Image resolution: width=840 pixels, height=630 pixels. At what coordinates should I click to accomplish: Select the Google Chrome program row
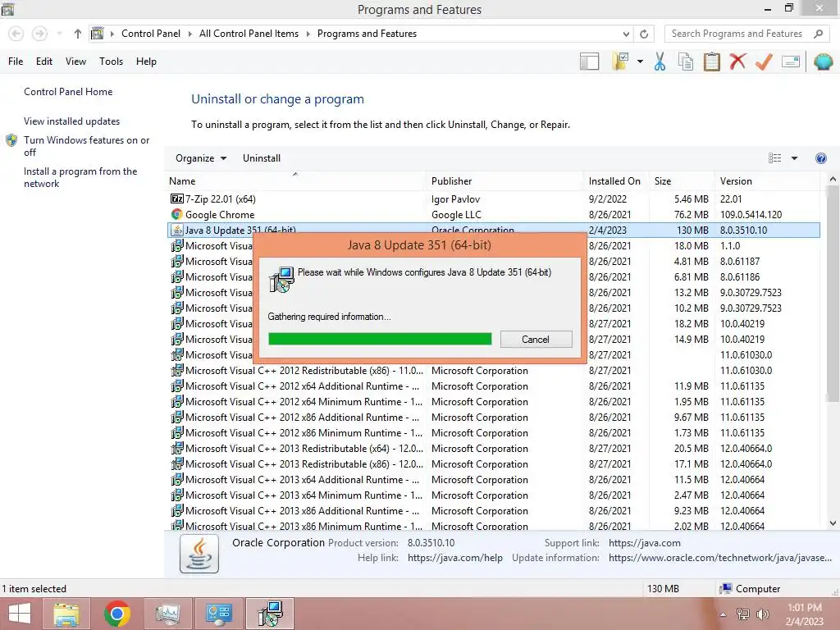493,214
